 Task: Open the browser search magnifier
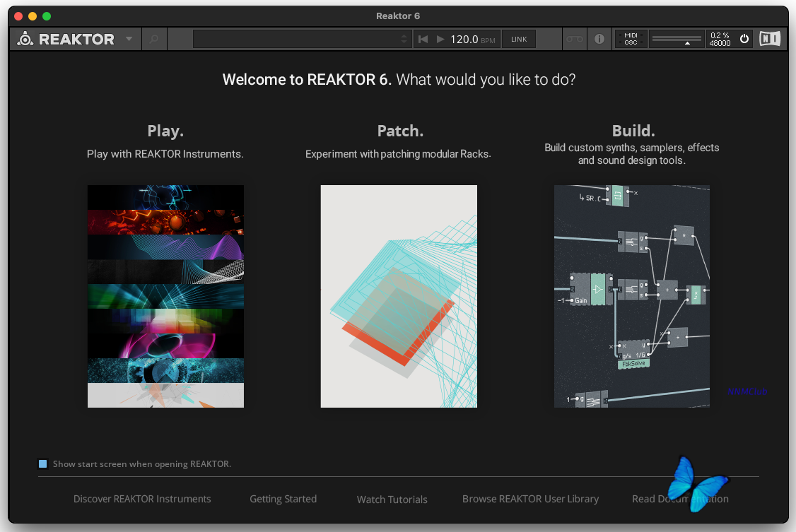[154, 39]
